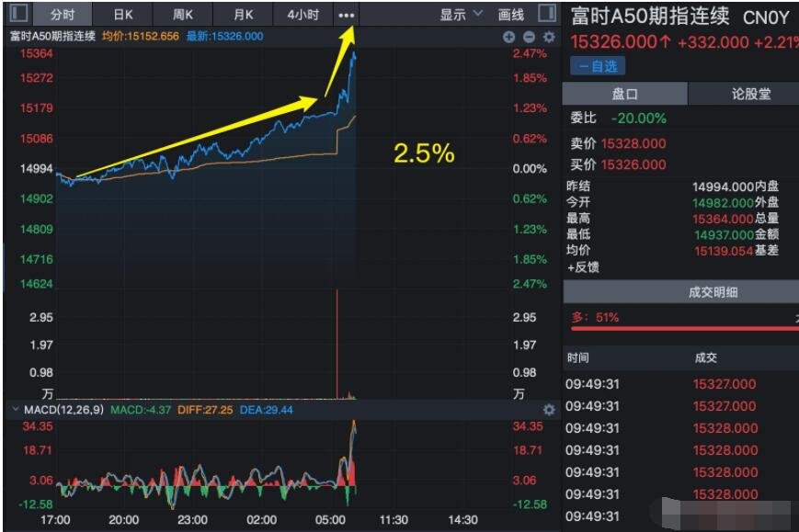Click the 14624 bottom price axis label
This screenshot has width=799, height=532.
(36, 284)
